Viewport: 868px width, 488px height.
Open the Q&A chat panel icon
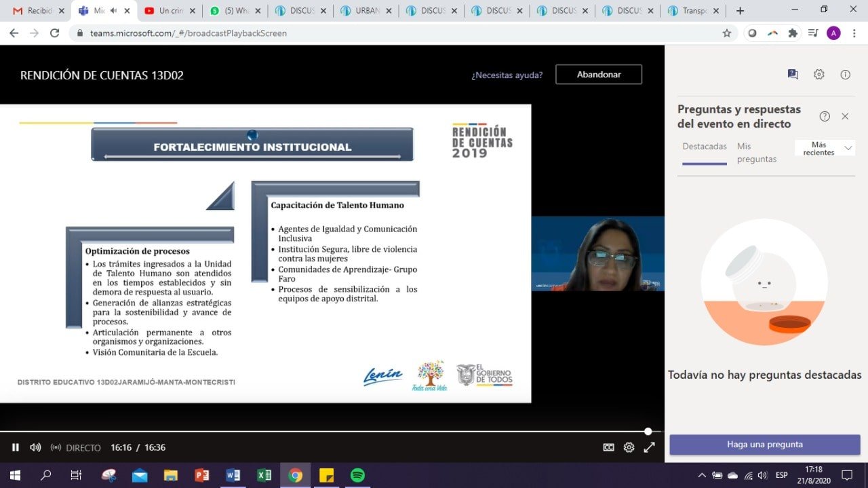point(793,75)
